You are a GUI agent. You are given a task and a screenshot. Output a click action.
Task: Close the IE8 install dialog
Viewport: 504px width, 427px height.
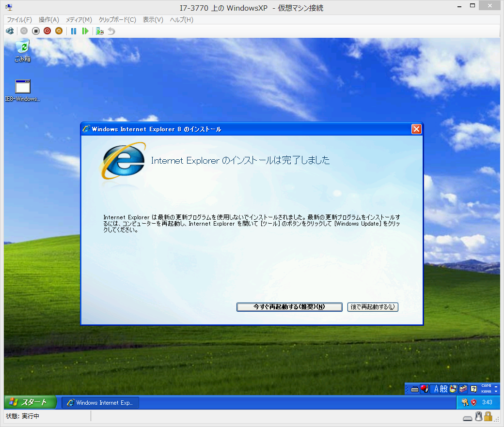coord(416,129)
